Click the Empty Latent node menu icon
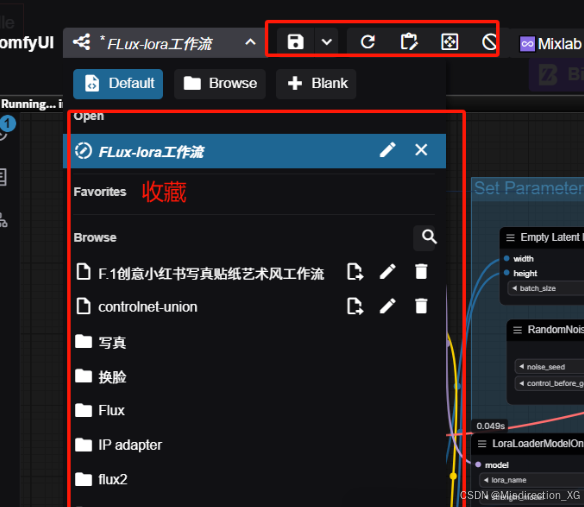Viewport: 584px width, 507px height. 510,238
